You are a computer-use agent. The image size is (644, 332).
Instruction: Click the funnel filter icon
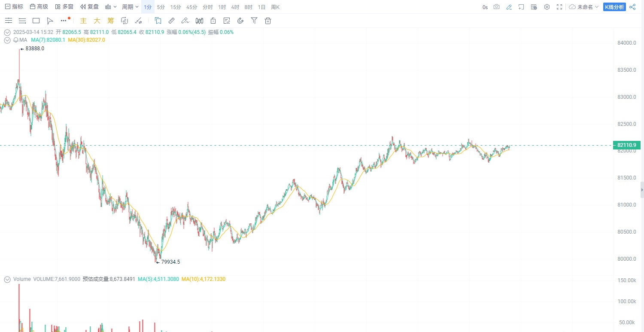click(254, 21)
